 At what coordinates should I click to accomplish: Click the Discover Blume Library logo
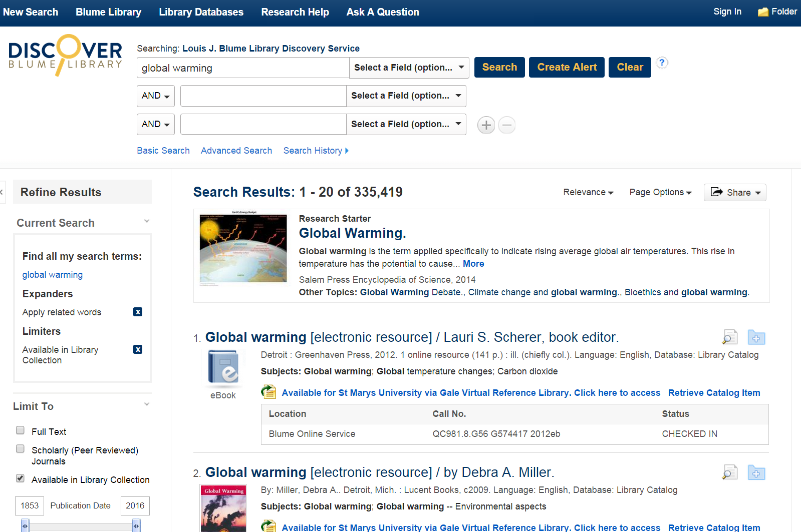coord(65,56)
